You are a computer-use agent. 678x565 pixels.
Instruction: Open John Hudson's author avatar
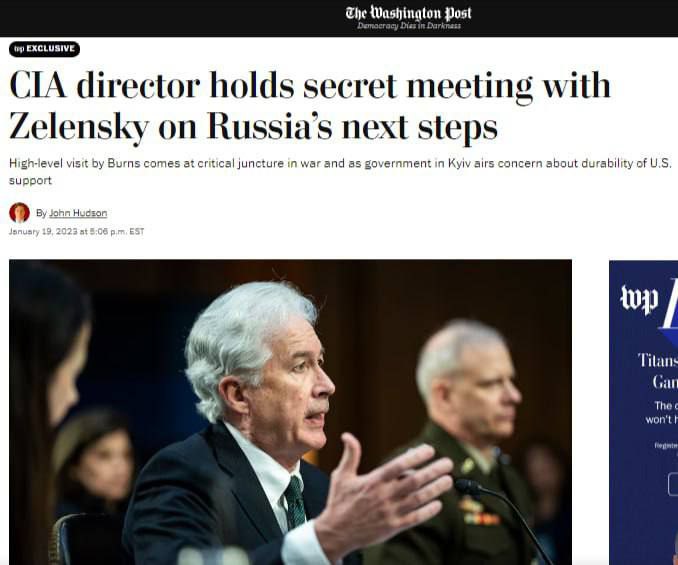[x=19, y=213]
